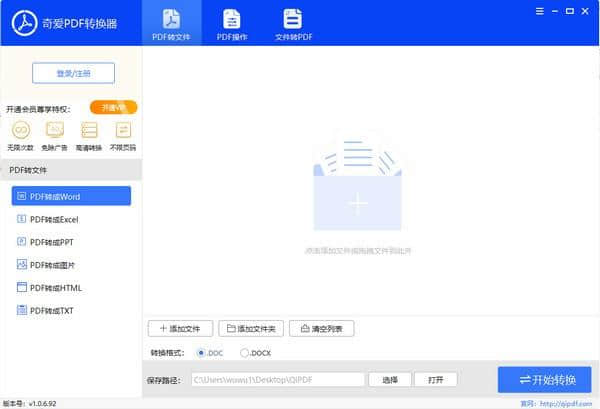
Task: Click the 高速转换 icon
Action: click(89, 130)
